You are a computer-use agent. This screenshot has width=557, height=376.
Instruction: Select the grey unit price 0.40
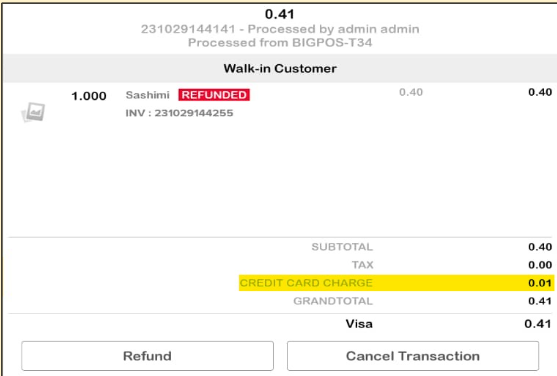click(411, 92)
